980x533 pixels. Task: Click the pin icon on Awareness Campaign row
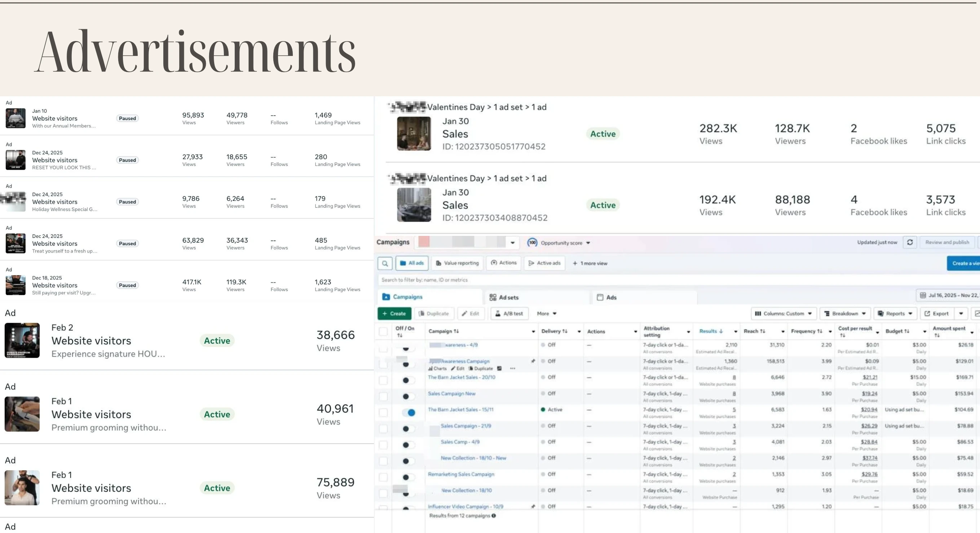(533, 361)
